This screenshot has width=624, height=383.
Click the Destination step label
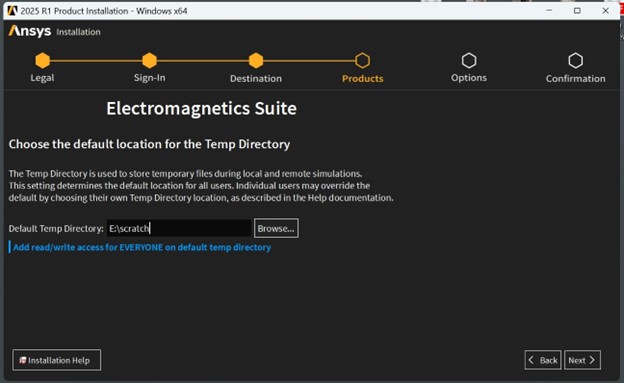tap(256, 78)
